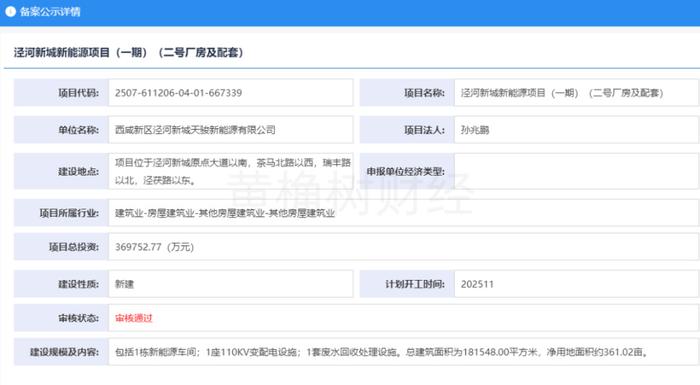Click the 项目总投资 label cell
Image resolution: width=700 pixels, height=385 pixels.
point(61,247)
